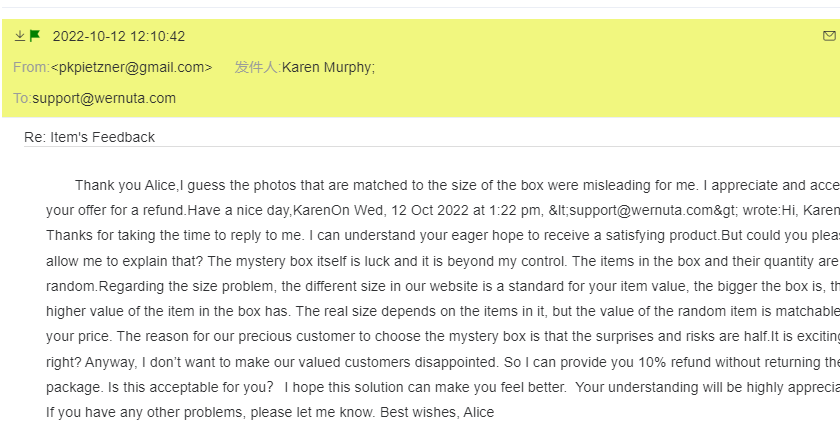Click recipient support@wernuta.com in To field
Screen dimensions: 840x434
[x=104, y=98]
